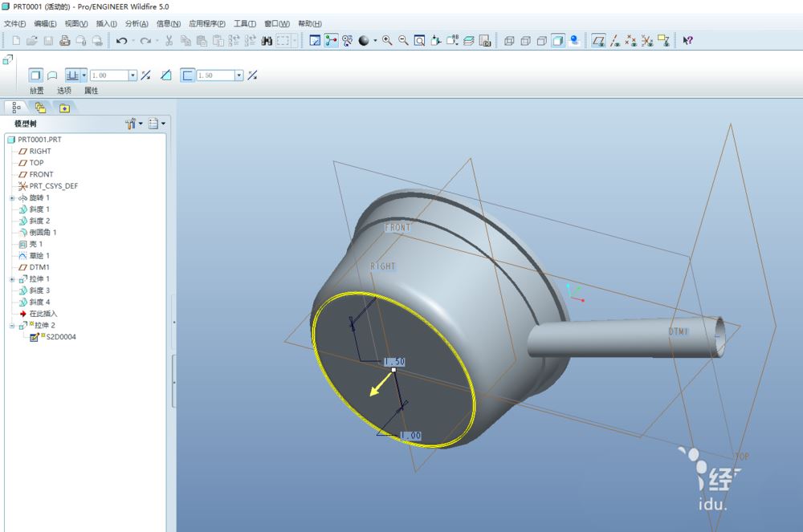The image size is (803, 532).
Task: Click the Print icon in toolbar
Action: click(x=65, y=40)
